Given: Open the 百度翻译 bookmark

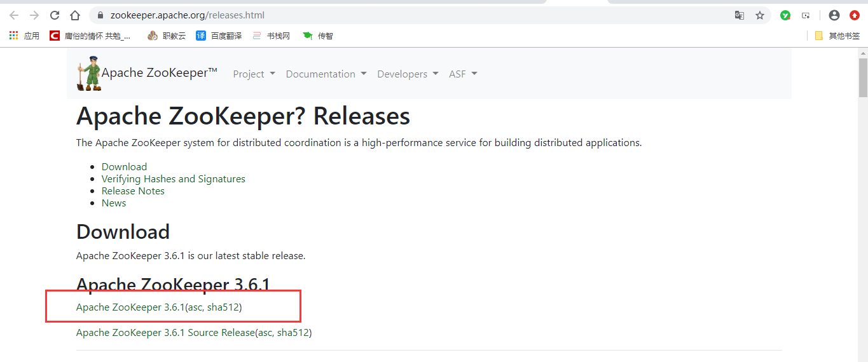Looking at the screenshot, I should [219, 36].
